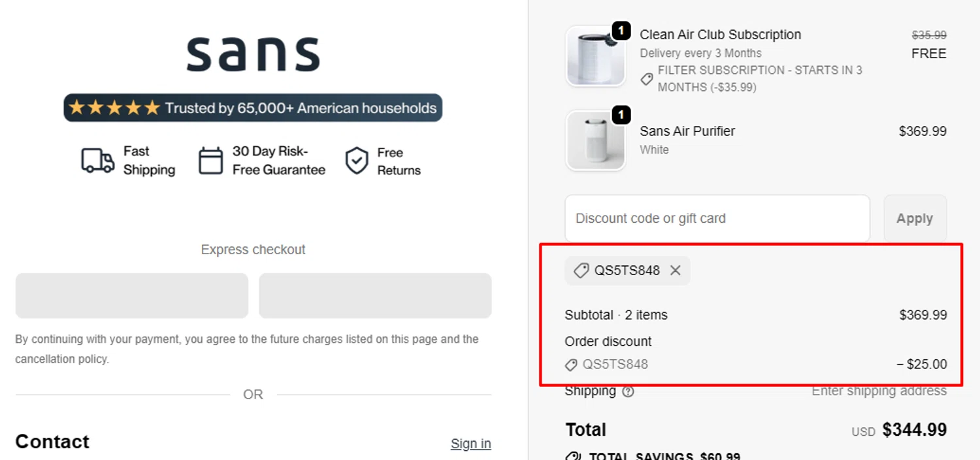The image size is (980, 460).
Task: Click the right express checkout button
Action: pyautogui.click(x=375, y=295)
